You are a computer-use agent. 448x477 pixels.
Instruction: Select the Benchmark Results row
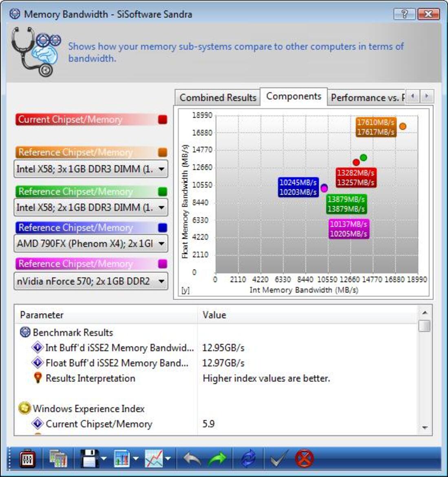(216, 332)
